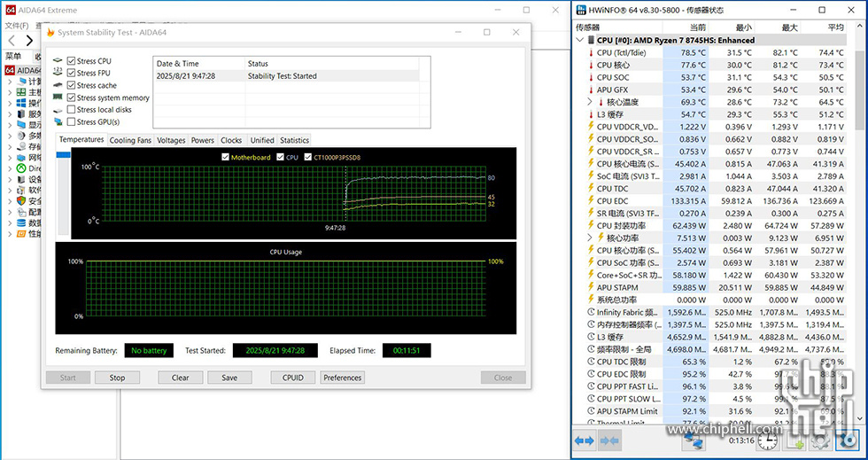
Task: Switch to the Voltages tab
Action: (171, 140)
